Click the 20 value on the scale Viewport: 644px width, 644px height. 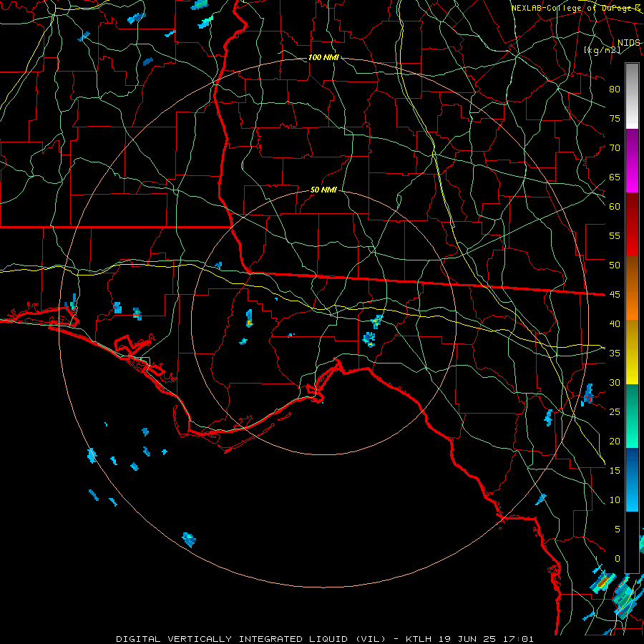[615, 441]
